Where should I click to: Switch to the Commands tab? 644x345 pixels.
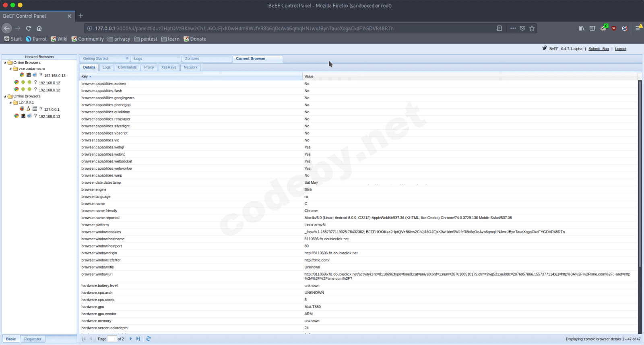click(x=127, y=67)
